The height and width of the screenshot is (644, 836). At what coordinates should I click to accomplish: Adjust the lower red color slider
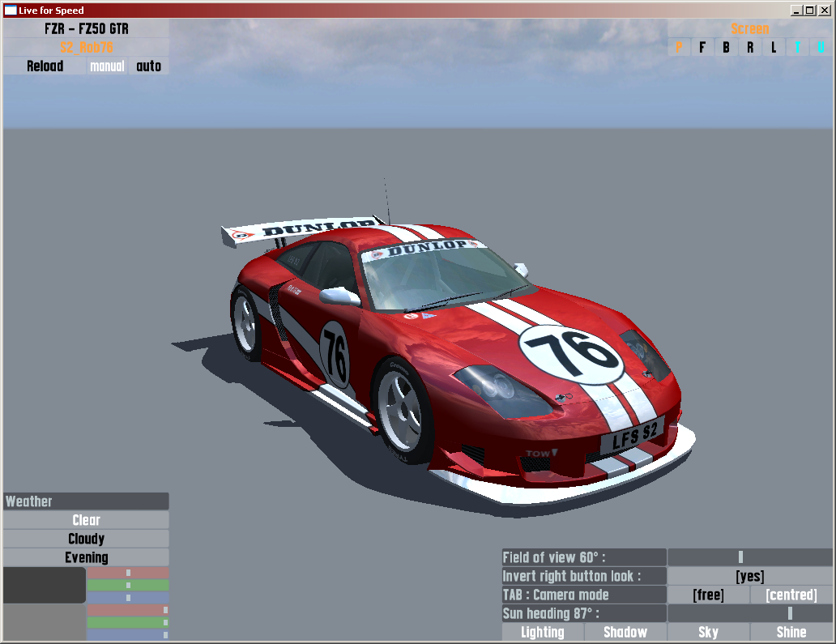coord(128,610)
